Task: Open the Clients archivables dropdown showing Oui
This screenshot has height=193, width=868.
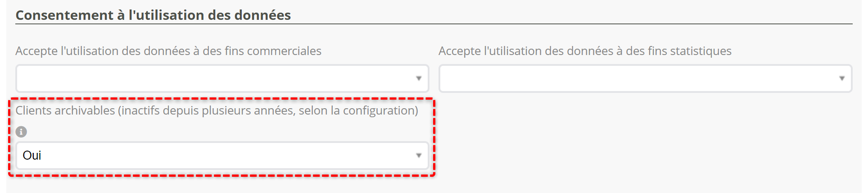Action: click(x=216, y=156)
